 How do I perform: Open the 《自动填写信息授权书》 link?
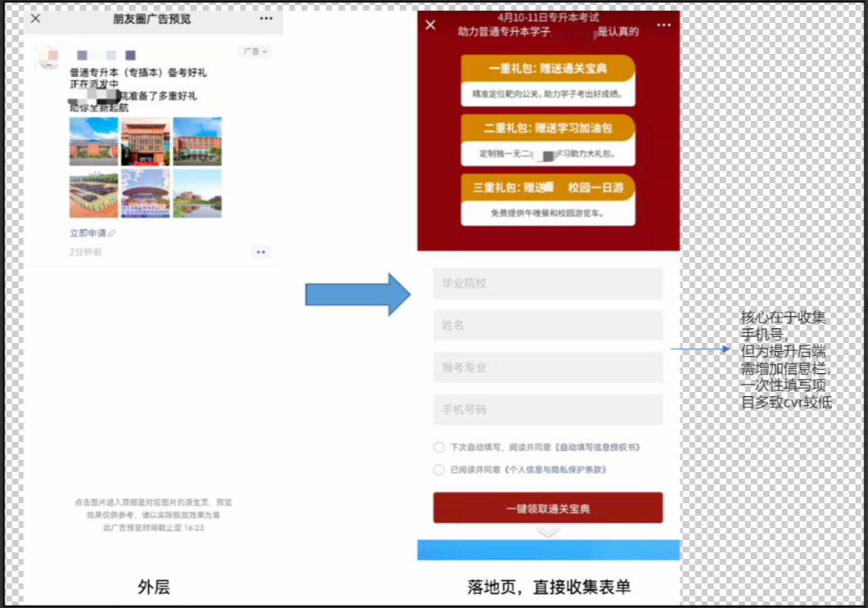(x=596, y=448)
